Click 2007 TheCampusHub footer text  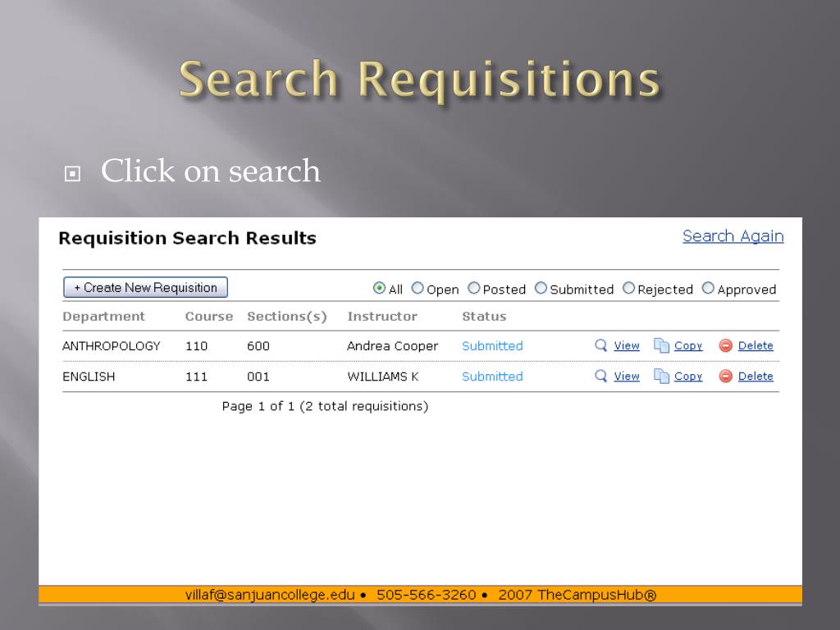tap(577, 595)
